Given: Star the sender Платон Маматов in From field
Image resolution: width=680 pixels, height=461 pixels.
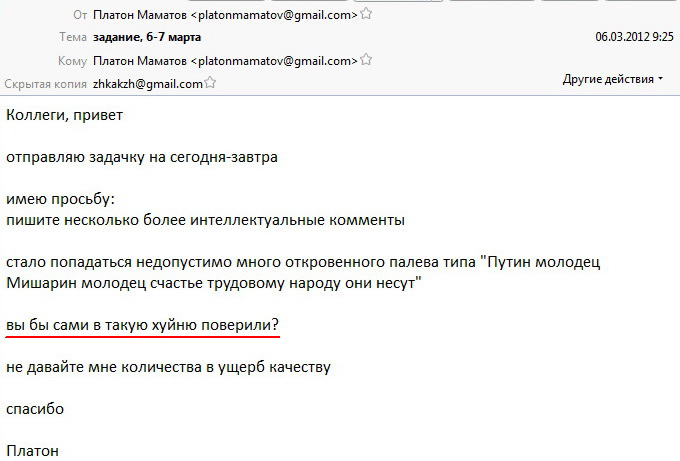Looking at the screenshot, I should pos(366,14).
